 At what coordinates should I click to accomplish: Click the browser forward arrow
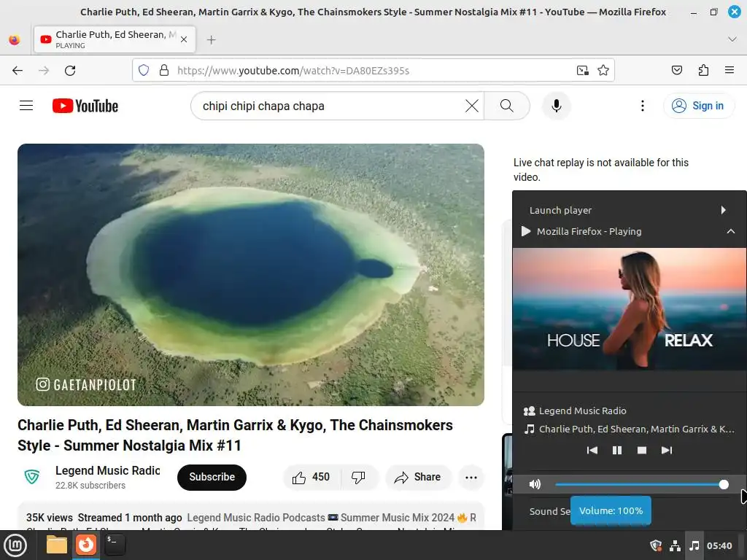click(x=44, y=71)
